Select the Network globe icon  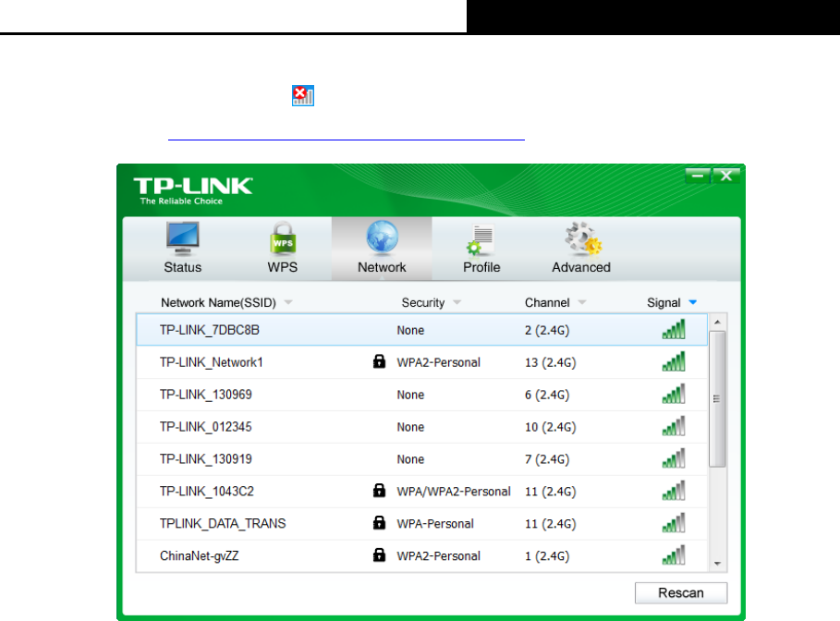pos(382,237)
